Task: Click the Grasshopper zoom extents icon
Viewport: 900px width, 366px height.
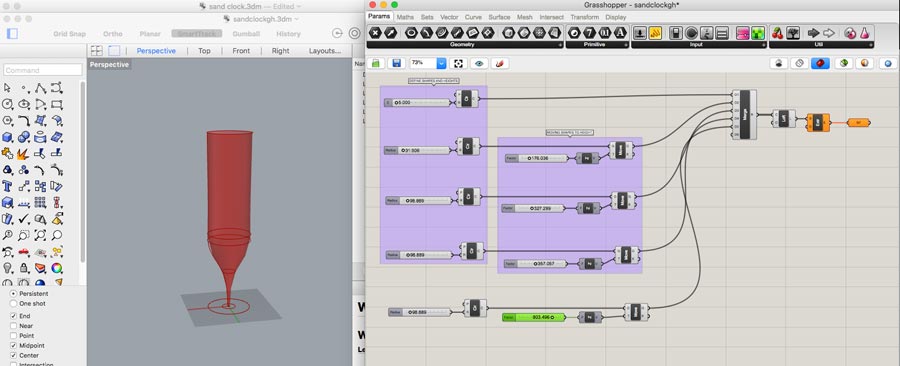Action: coord(458,63)
